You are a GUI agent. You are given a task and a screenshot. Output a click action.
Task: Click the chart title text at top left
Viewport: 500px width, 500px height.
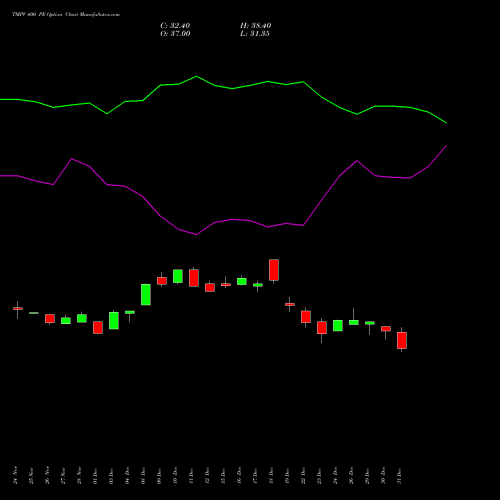(x=66, y=15)
